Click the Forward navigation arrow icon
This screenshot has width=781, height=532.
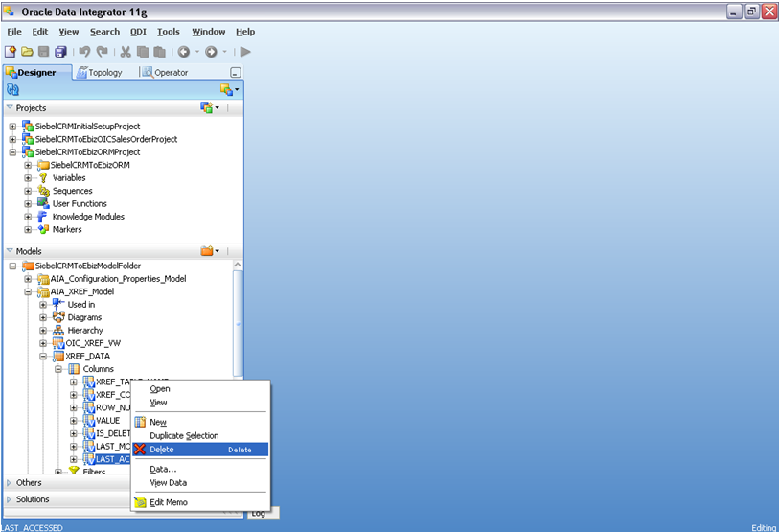coord(211,52)
